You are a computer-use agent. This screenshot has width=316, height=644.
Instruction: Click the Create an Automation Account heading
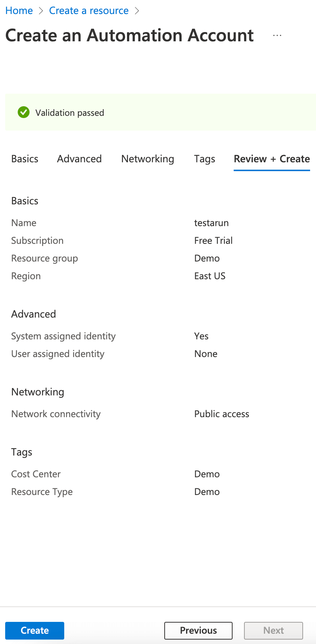[130, 36]
